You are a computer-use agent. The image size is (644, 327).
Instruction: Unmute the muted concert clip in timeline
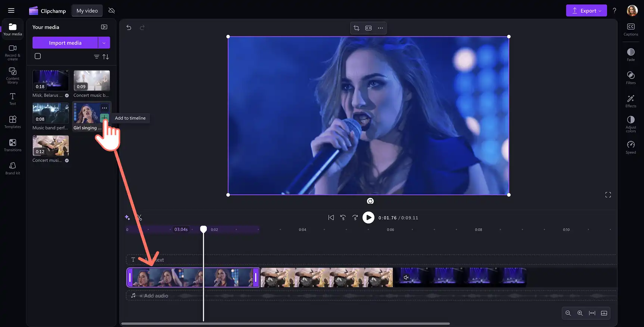[x=406, y=277]
